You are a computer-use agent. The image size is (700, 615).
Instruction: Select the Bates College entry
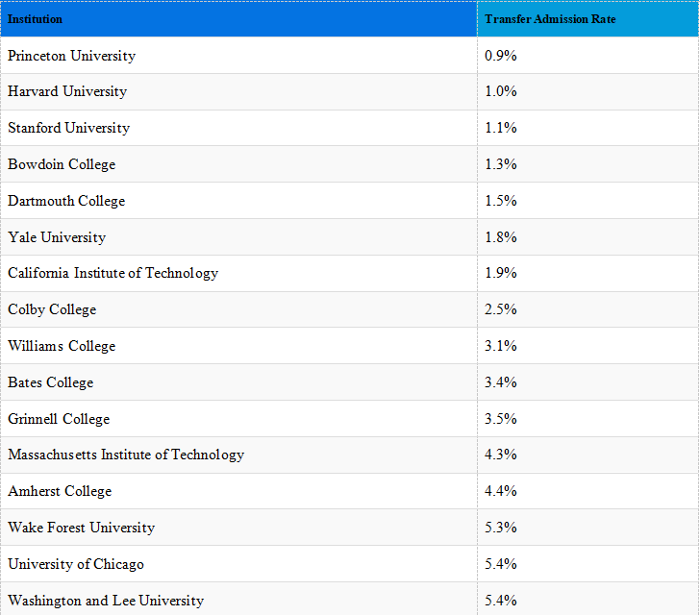click(51, 382)
